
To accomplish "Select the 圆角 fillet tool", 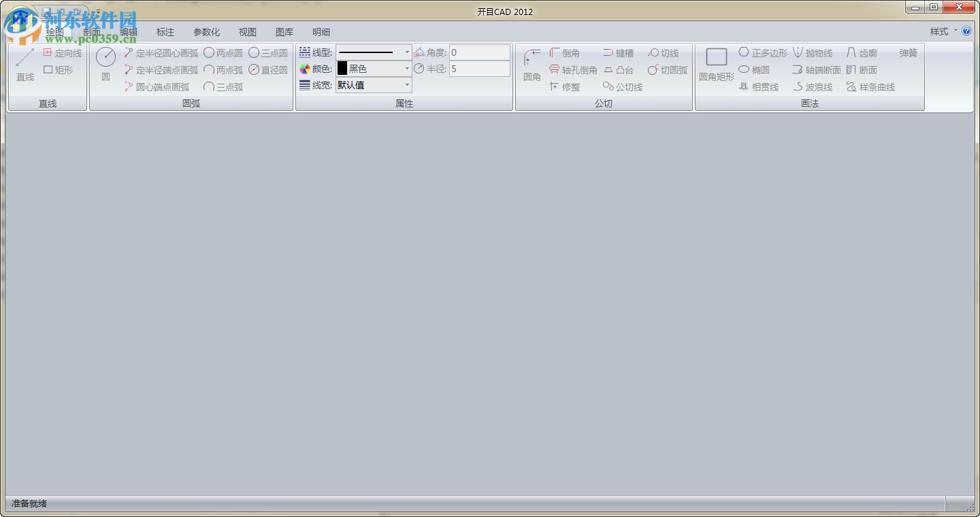I will click(x=532, y=65).
